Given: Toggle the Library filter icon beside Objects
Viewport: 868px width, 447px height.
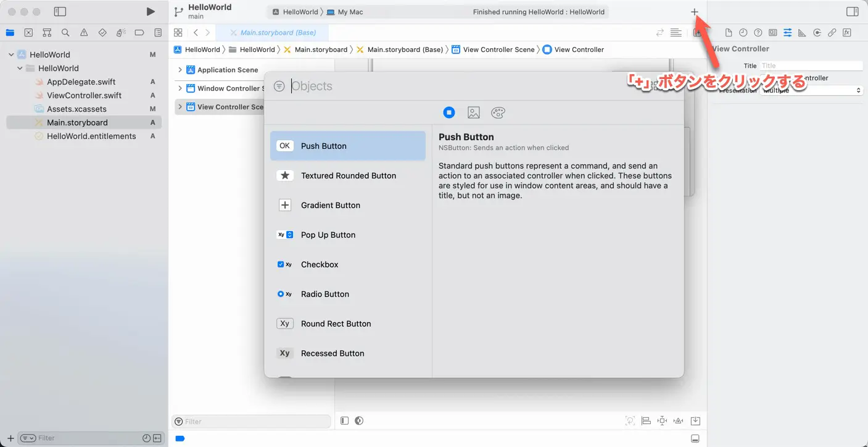Looking at the screenshot, I should pos(279,86).
